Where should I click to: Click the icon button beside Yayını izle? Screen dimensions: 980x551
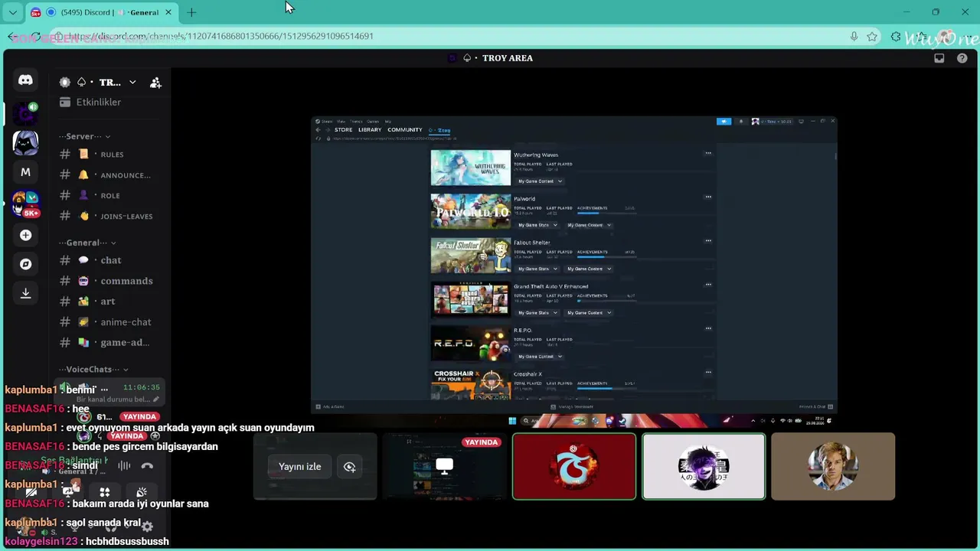[349, 467]
